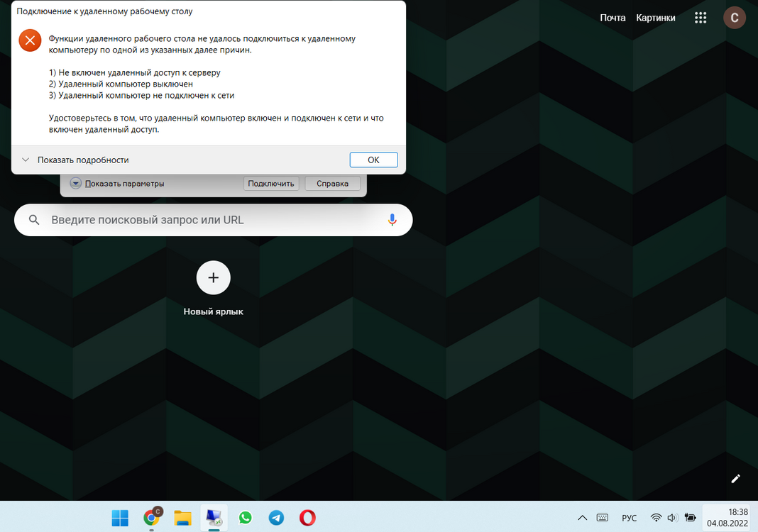Expand 'Показать подробности' in the error dialog
758x532 pixels.
click(x=75, y=160)
